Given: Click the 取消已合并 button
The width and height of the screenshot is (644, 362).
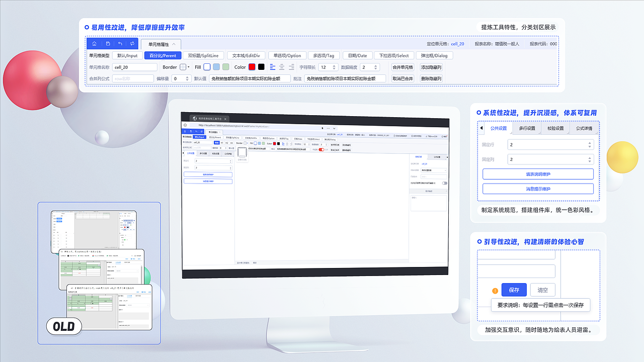Looking at the screenshot, I should click(x=403, y=78).
